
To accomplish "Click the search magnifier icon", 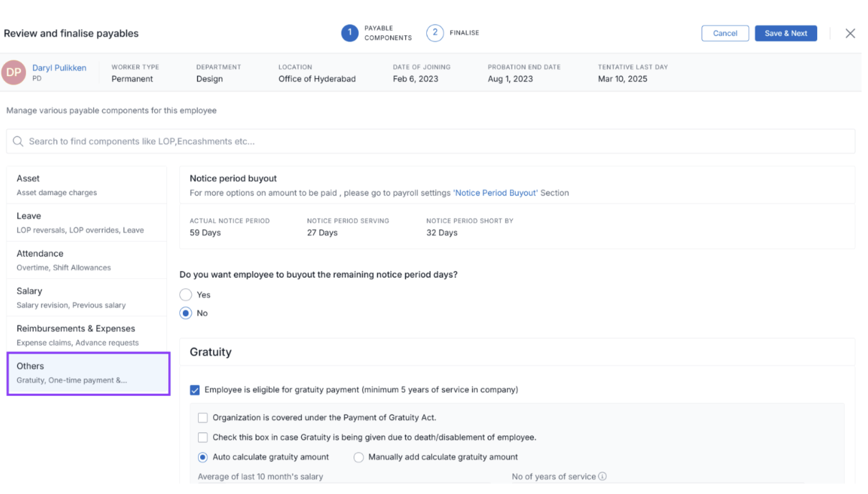I will point(19,142).
